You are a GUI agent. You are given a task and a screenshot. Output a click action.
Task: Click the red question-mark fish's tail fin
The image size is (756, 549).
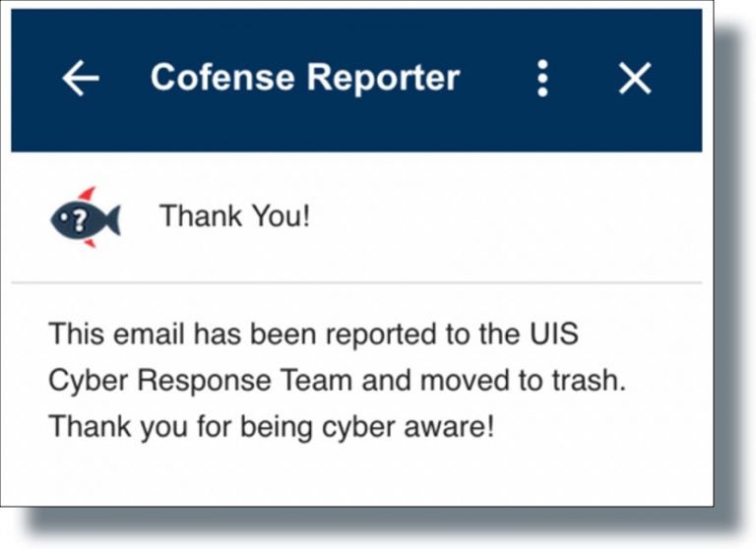[x=111, y=219]
